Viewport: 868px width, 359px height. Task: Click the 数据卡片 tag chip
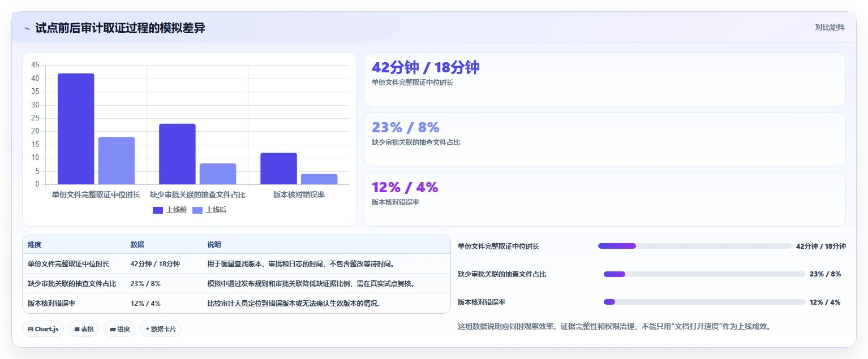pyautogui.click(x=161, y=329)
